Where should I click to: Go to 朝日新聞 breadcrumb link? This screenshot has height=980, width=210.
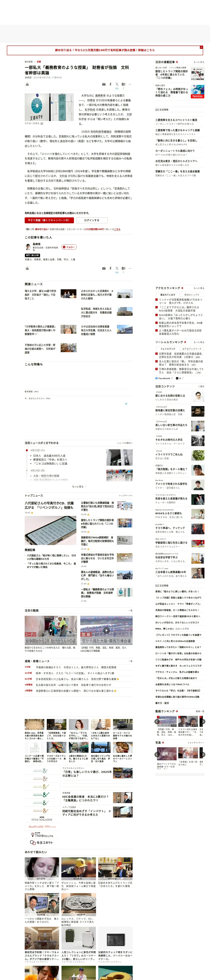(29, 62)
